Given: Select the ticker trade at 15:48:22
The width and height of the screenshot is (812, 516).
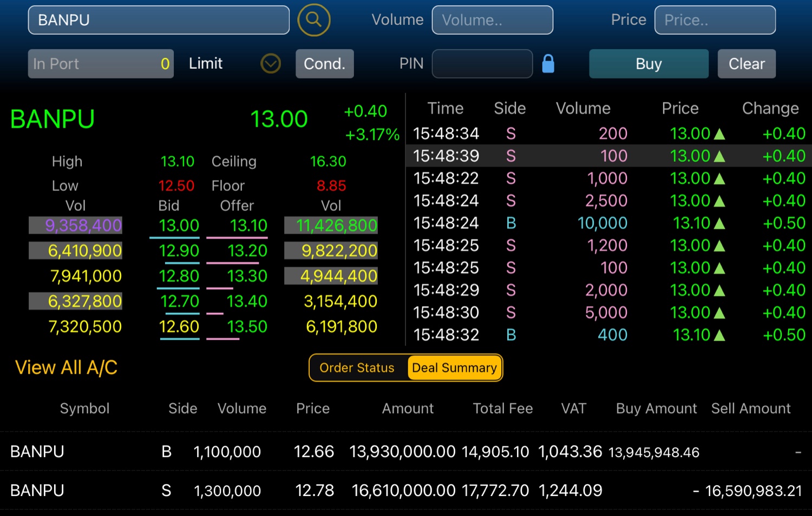Looking at the screenshot, I should [609, 178].
